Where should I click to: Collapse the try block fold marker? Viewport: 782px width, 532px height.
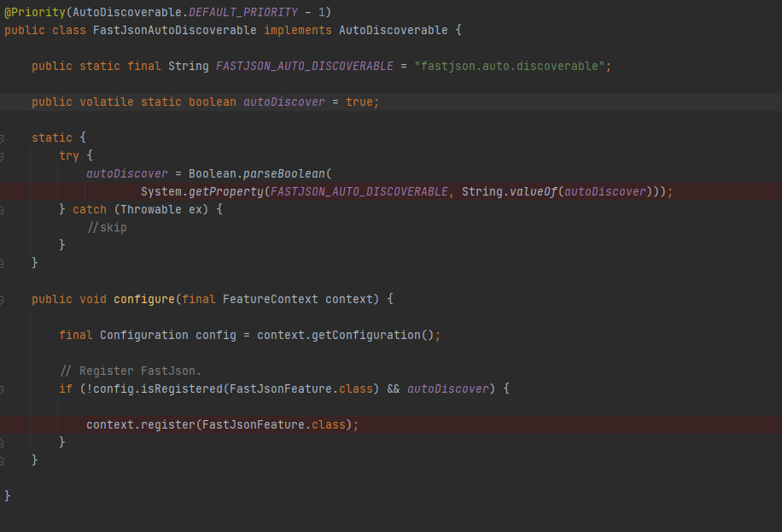tap(3, 155)
